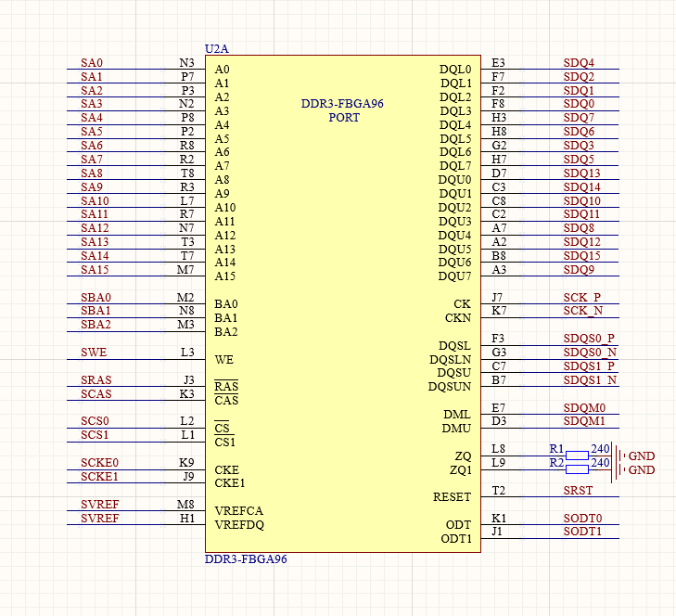
Task: Select the SDQS1_N net label
Action: coord(590,380)
